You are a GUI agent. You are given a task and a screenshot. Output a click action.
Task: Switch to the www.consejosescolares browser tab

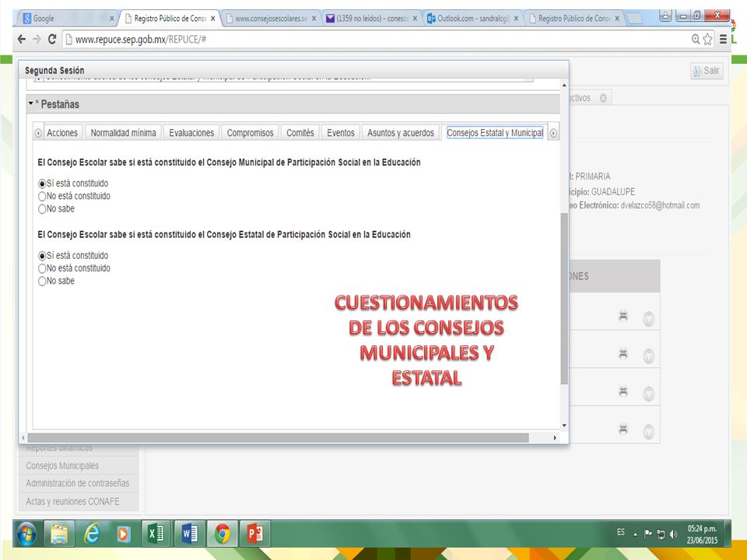pos(270,18)
